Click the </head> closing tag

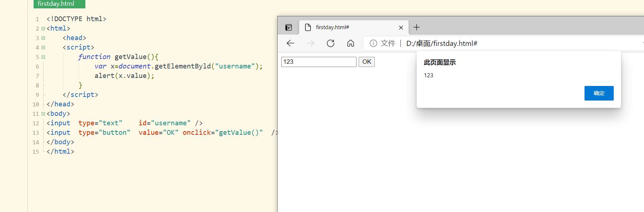click(x=60, y=104)
